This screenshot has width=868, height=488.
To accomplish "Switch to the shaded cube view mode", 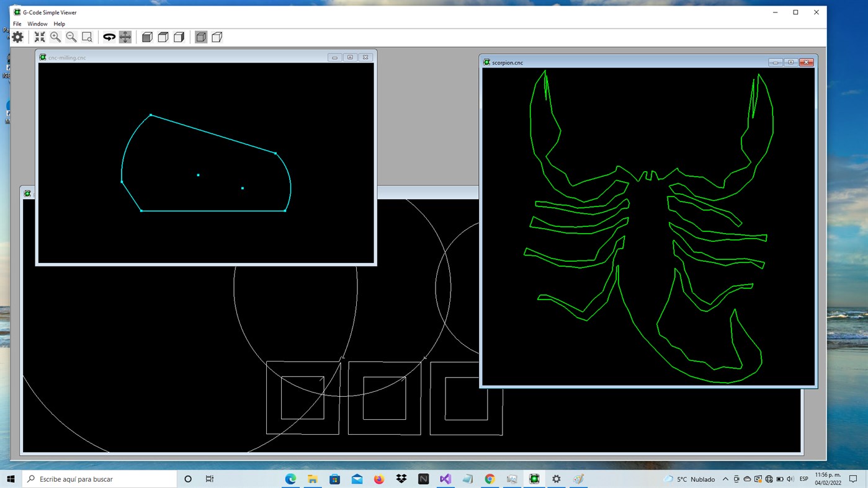I will coord(147,37).
